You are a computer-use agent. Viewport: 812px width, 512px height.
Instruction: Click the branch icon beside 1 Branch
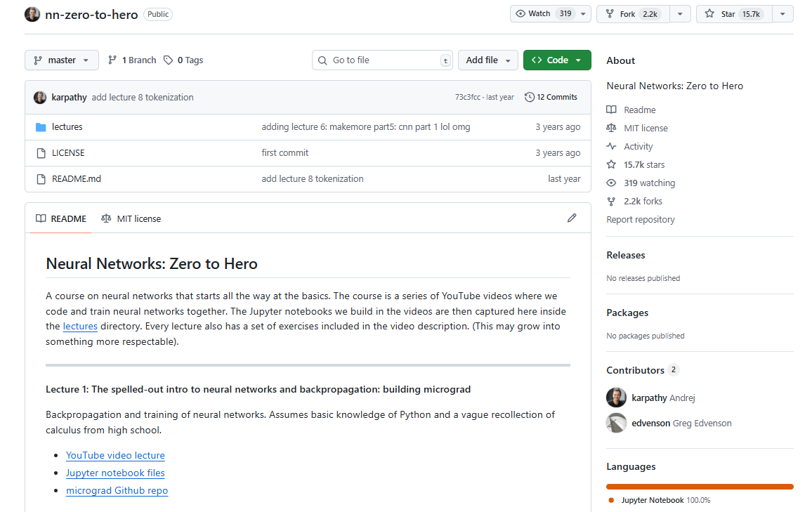[x=112, y=60]
